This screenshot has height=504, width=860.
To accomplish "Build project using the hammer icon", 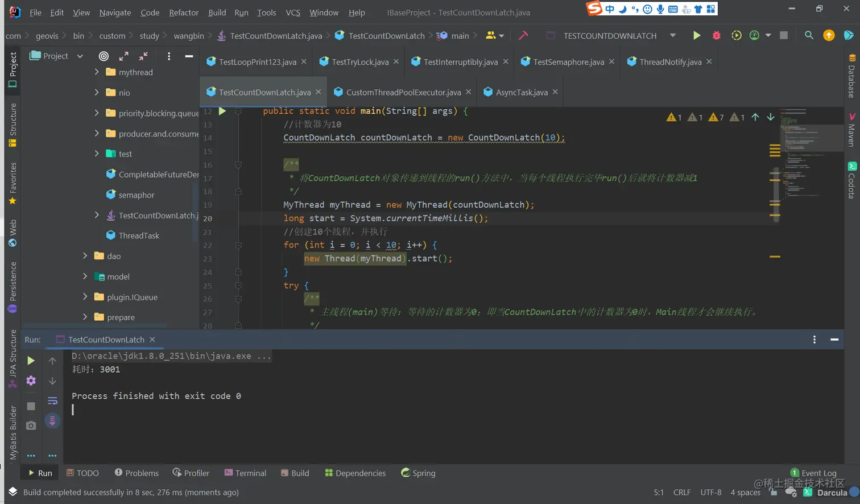I will click(523, 35).
